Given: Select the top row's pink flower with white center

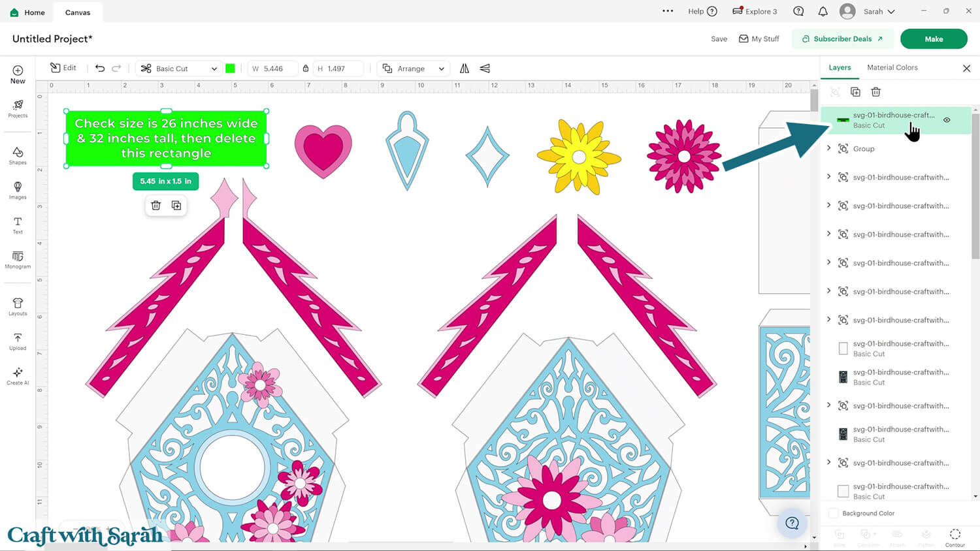Looking at the screenshot, I should tap(684, 156).
